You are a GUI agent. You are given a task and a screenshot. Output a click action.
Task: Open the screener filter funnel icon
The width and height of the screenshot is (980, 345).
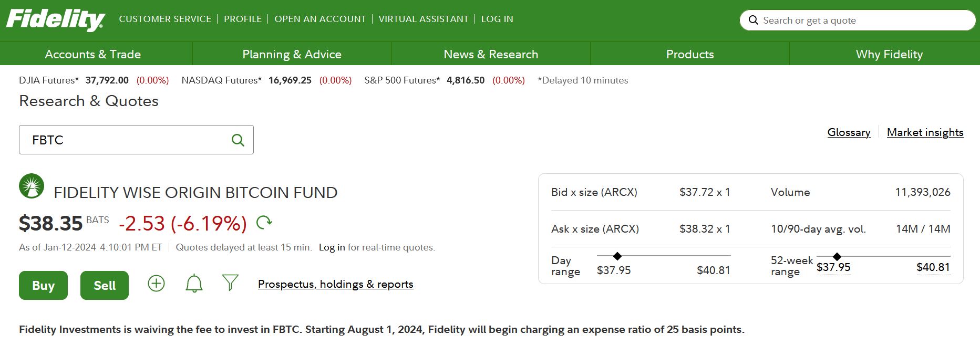(230, 283)
